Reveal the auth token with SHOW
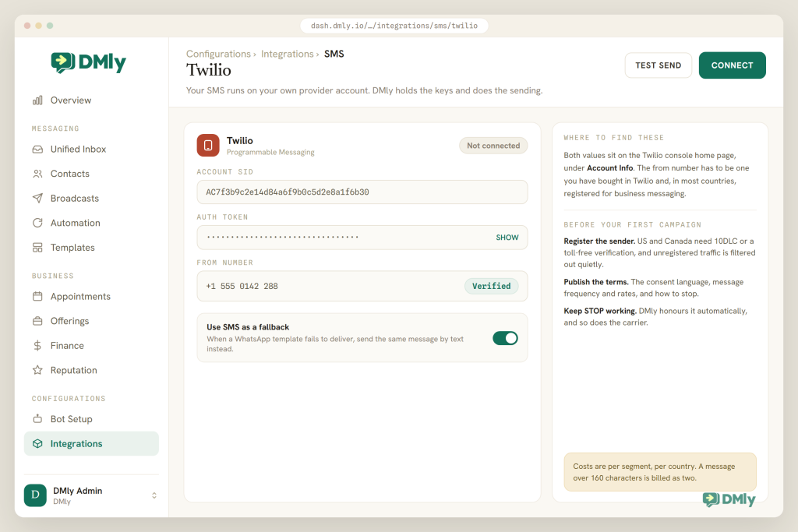Viewport: 798px width, 532px height. (x=507, y=238)
